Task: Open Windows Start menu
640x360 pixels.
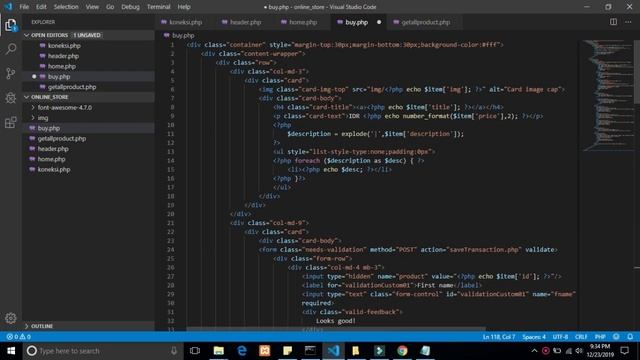Action: click(11, 351)
